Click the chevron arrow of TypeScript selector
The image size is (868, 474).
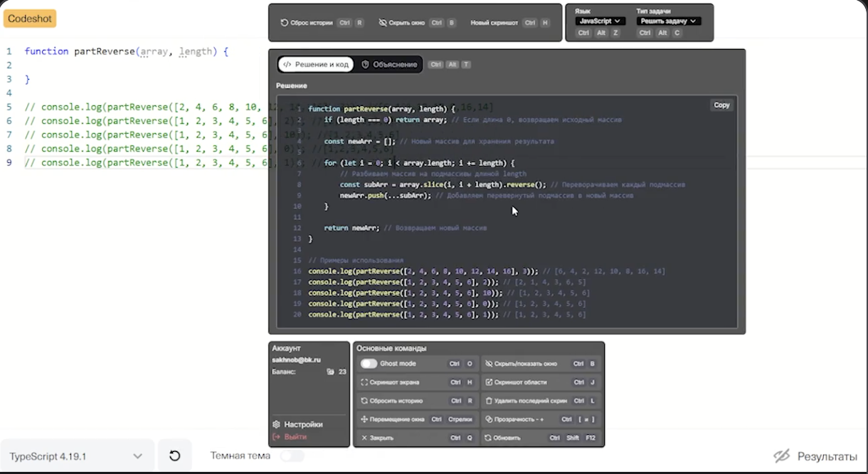click(138, 456)
